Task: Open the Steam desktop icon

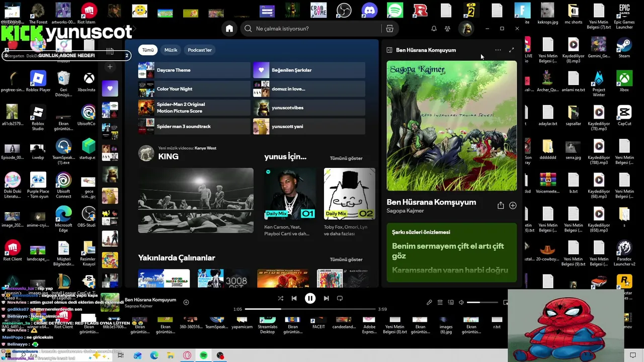Action: pyautogui.click(x=624, y=48)
